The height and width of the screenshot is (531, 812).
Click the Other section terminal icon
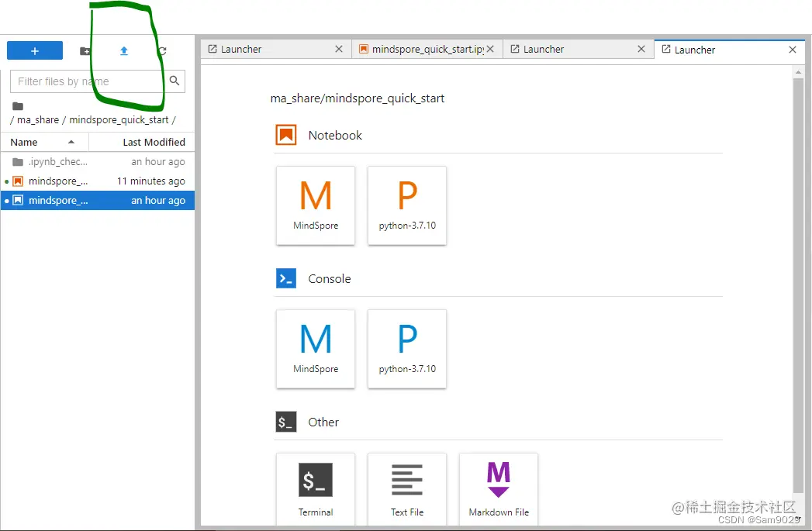(x=286, y=422)
